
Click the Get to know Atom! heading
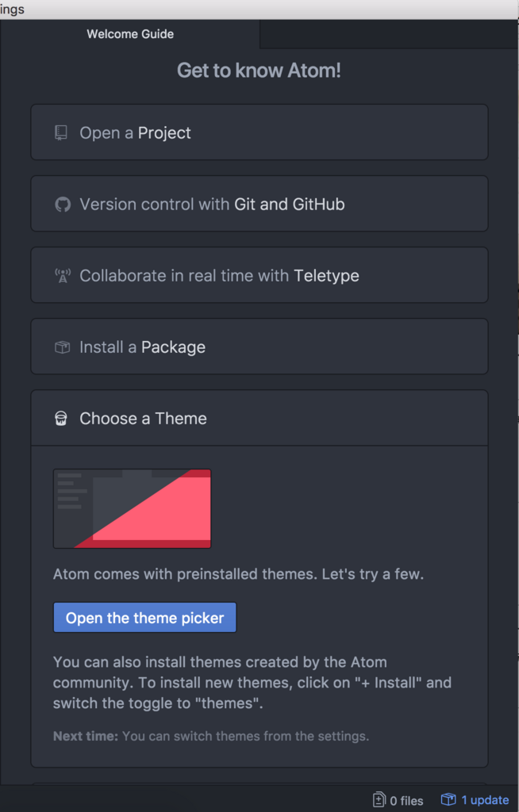(259, 71)
